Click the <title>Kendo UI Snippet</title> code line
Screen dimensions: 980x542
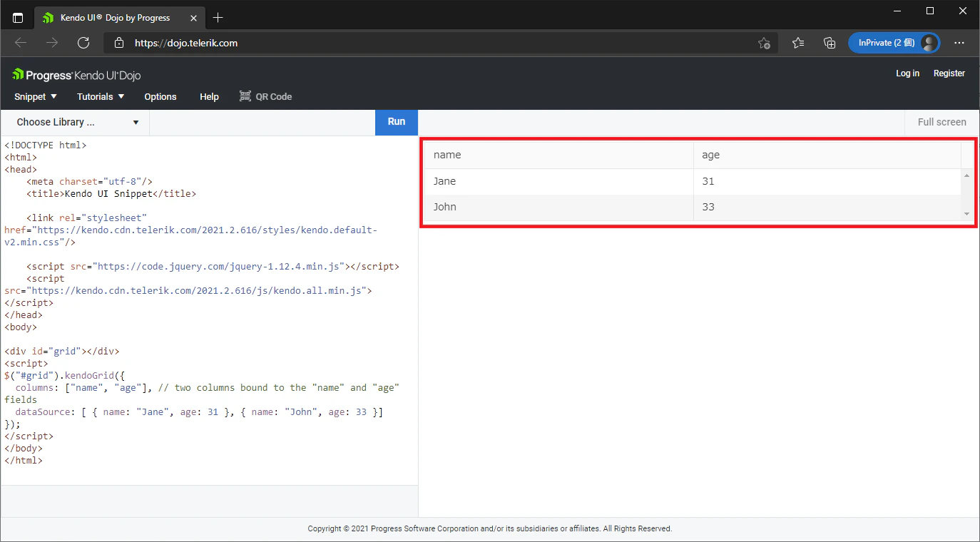[x=111, y=193]
